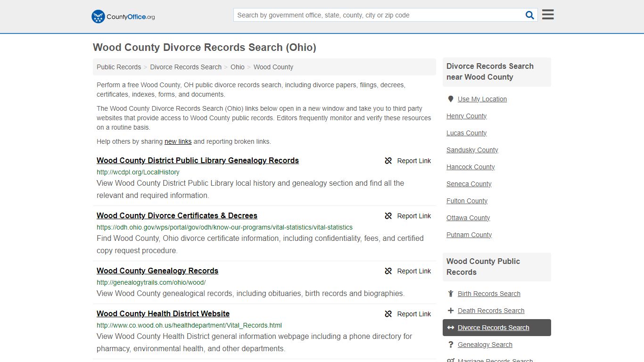Report Link for District Public Library Genealogy Records
Viewport: 644px width, 362px height.
pyautogui.click(x=414, y=161)
